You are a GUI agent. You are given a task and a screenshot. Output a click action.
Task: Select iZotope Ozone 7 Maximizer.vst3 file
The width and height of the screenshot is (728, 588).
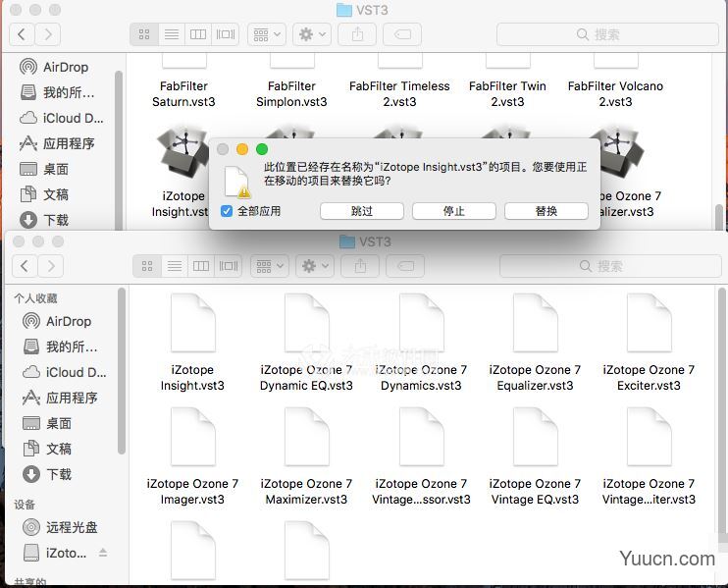click(306, 456)
